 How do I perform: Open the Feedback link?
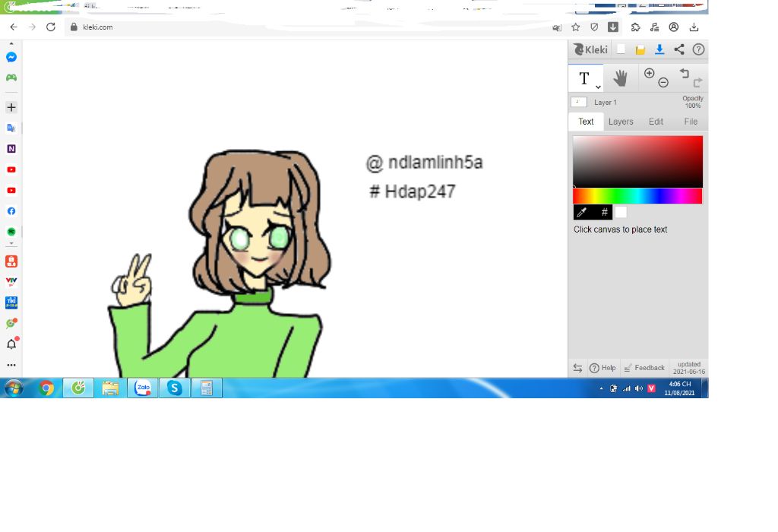tap(644, 368)
